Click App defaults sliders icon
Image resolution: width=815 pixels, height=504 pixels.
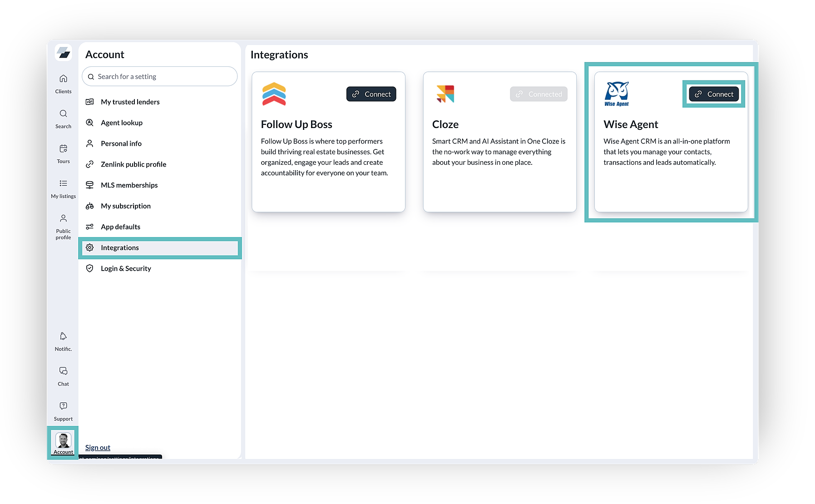click(90, 227)
